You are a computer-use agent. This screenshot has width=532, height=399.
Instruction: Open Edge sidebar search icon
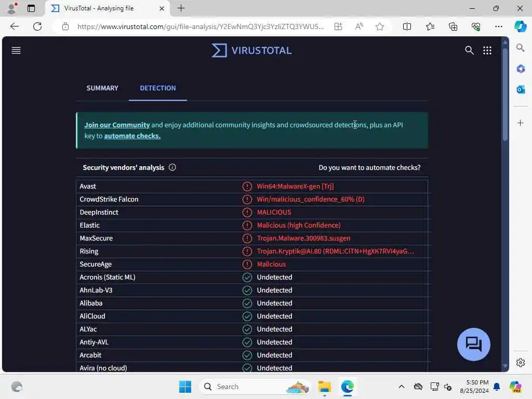(521, 47)
